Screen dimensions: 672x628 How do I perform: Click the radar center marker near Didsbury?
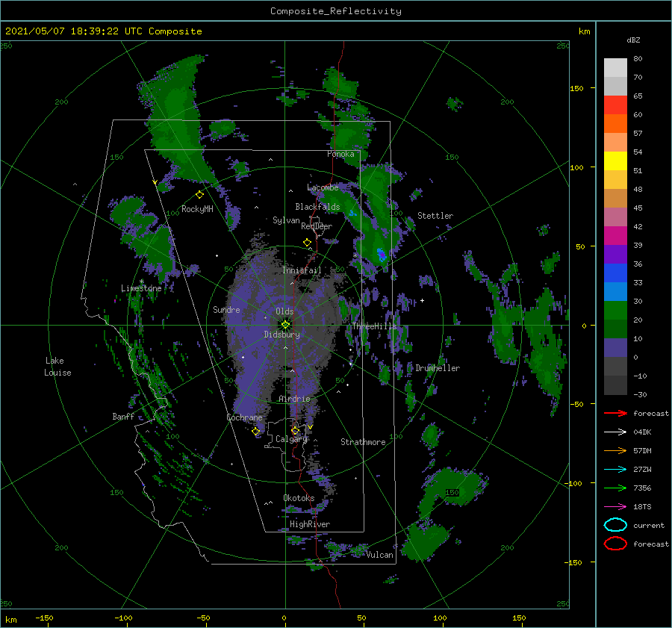click(x=285, y=325)
